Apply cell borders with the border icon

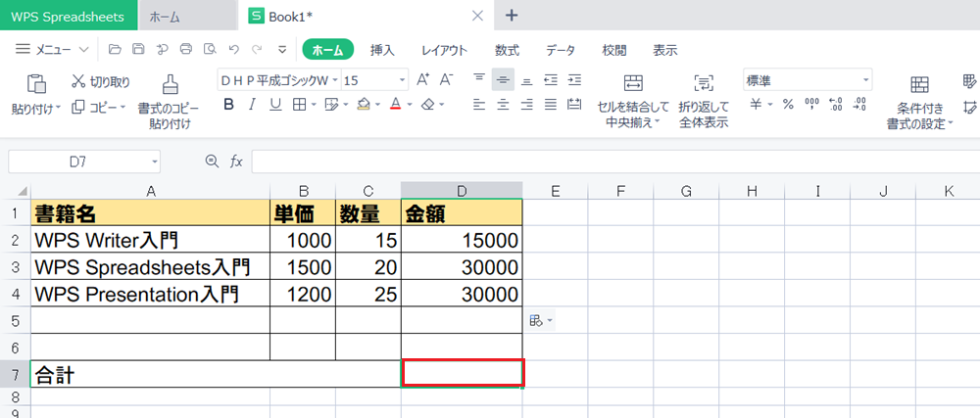click(299, 104)
